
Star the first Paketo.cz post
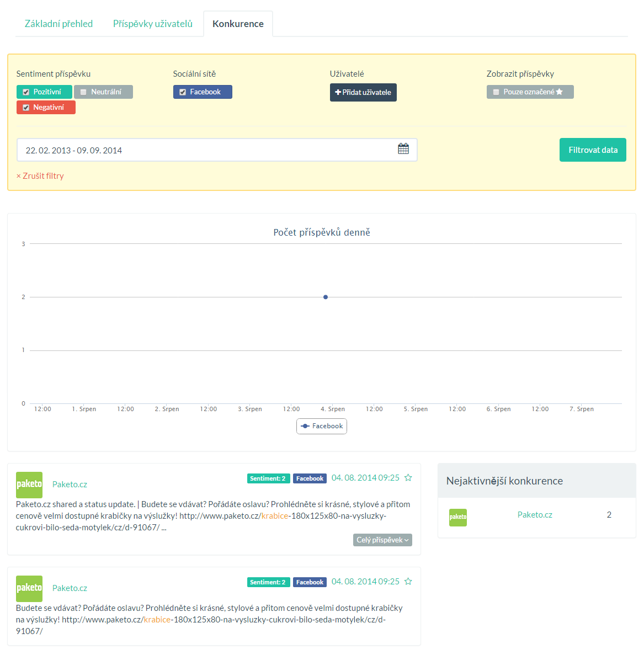[408, 478]
